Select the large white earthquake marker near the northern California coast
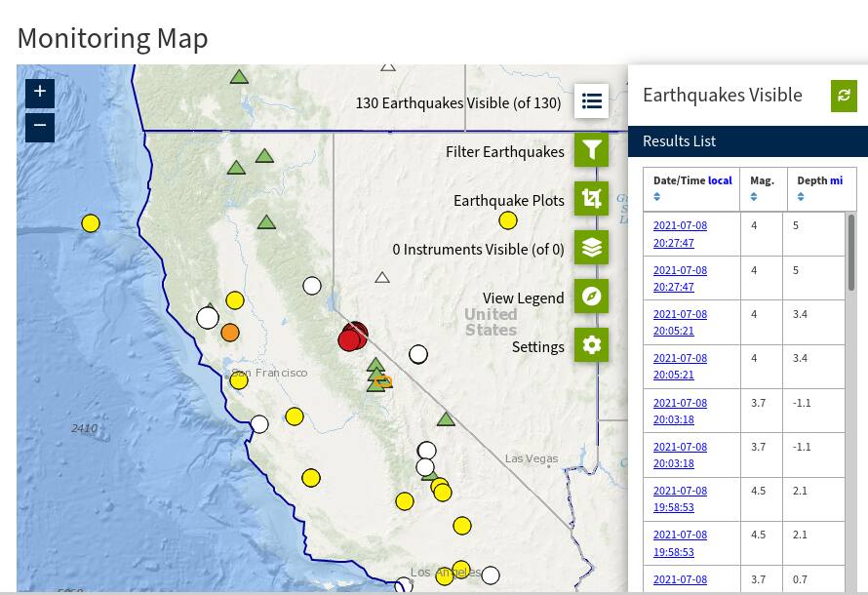868x595 pixels. pos(208,318)
